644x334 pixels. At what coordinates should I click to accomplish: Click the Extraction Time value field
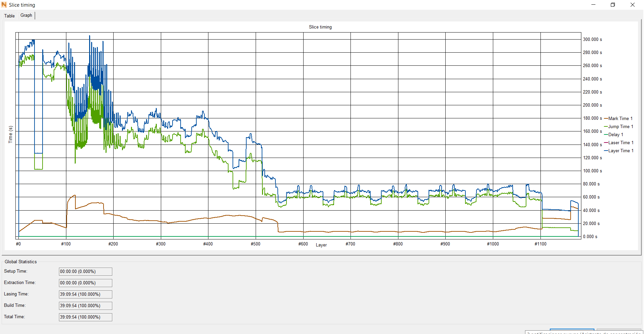85,283
